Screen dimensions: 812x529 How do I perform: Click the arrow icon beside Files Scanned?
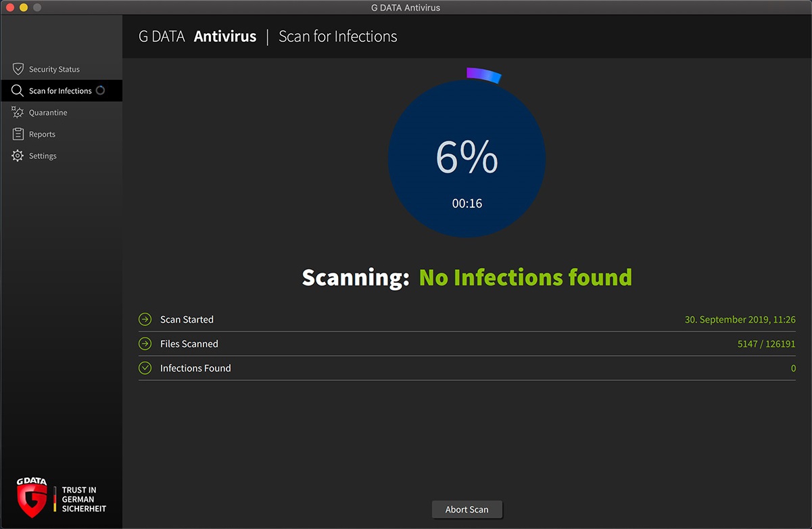click(x=145, y=344)
